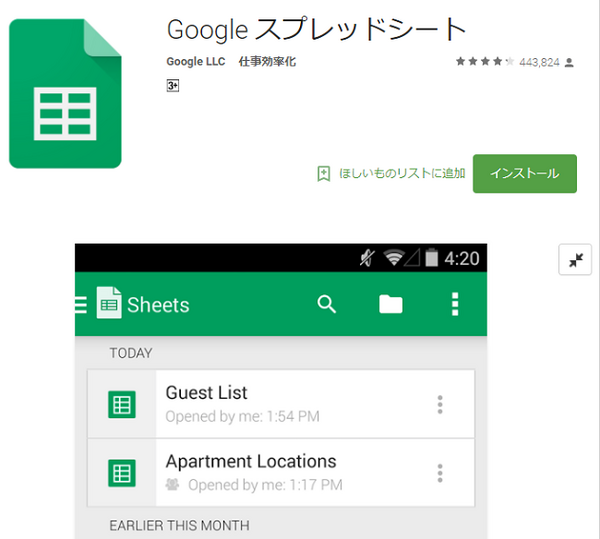Click the TODAY section header
600x539 pixels.
(x=131, y=353)
